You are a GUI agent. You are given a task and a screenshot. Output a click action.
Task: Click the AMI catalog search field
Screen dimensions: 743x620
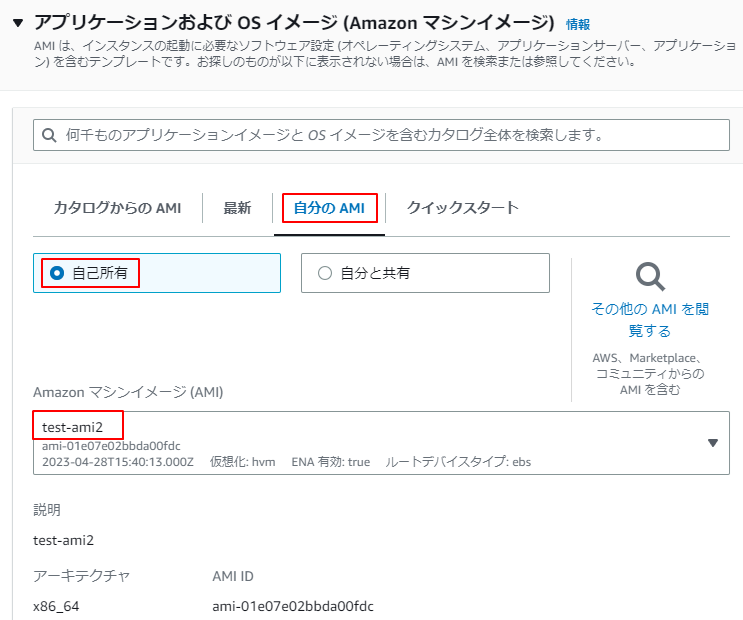pyautogui.click(x=381, y=135)
